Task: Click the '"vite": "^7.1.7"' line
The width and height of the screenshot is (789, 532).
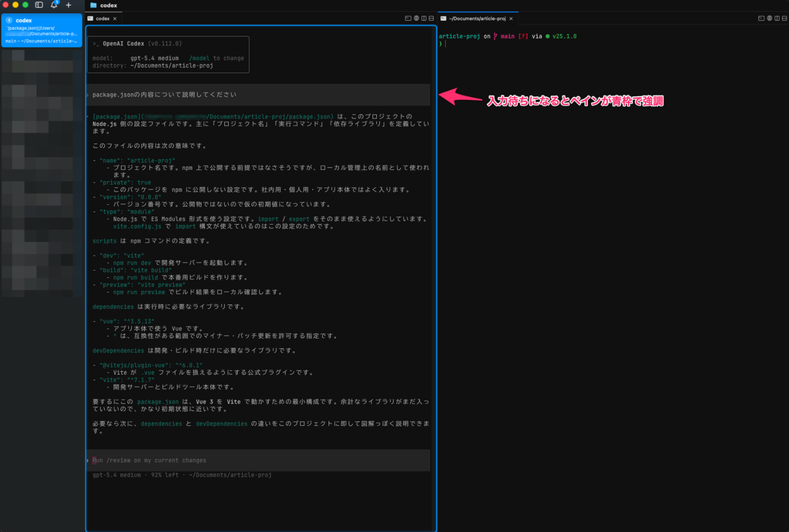Action: pos(127,380)
